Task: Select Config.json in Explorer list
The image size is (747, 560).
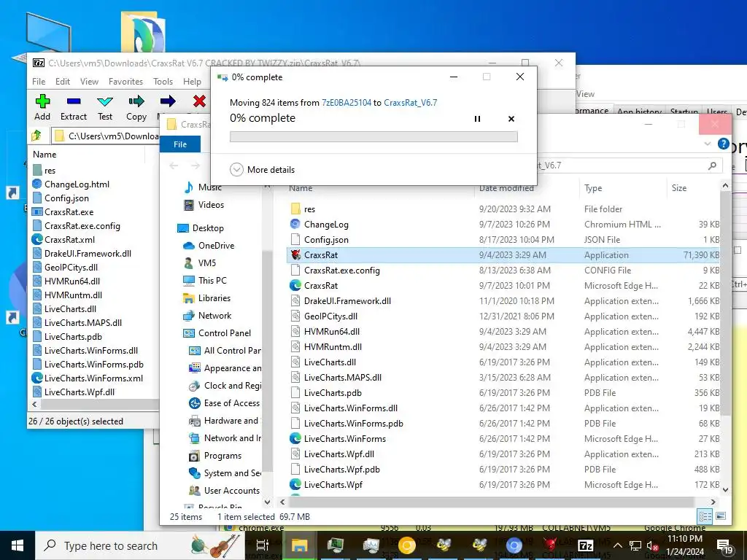Action: [x=503, y=239]
